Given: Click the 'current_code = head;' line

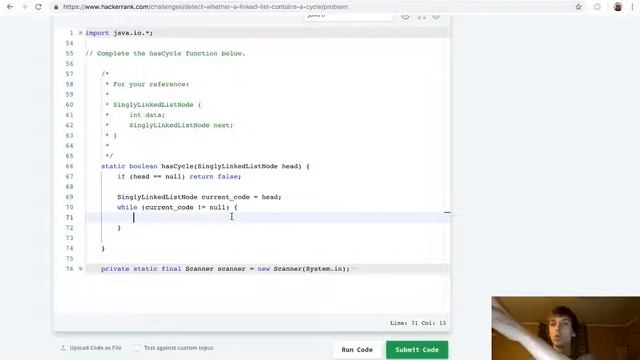Looking at the screenshot, I should click(199, 197).
